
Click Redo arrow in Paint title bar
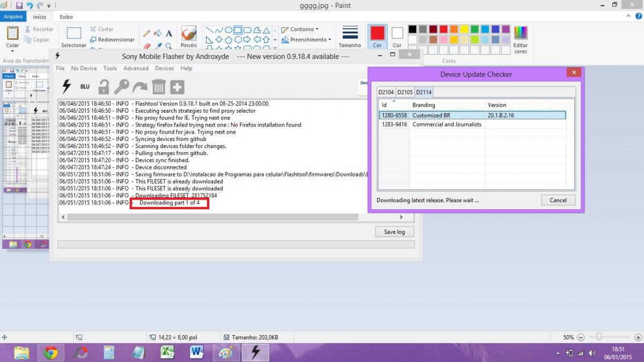(x=40, y=6)
